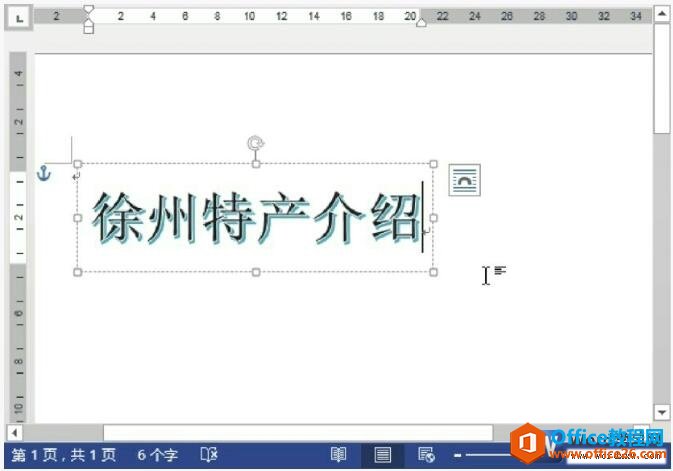Image resolution: width=673 pixels, height=471 pixels.
Task: Click the vertical scrollbar down arrow
Action: 661,412
